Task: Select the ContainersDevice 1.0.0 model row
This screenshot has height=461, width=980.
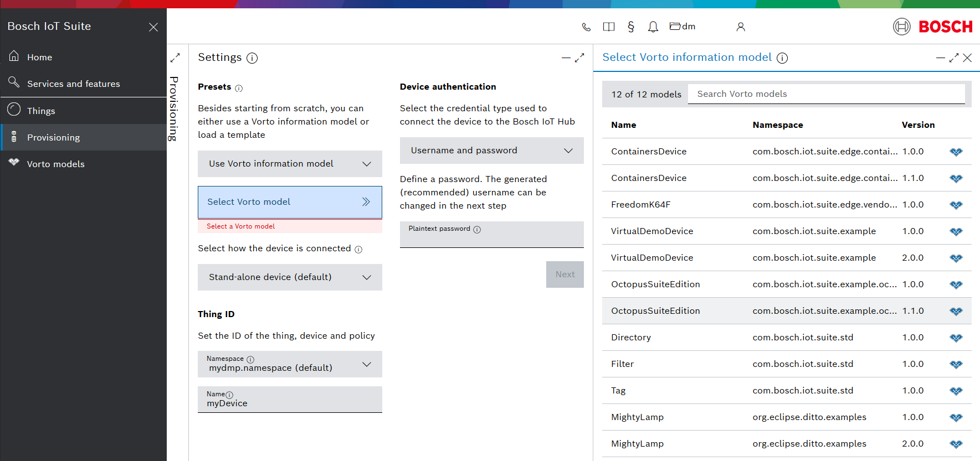Action: click(787, 152)
